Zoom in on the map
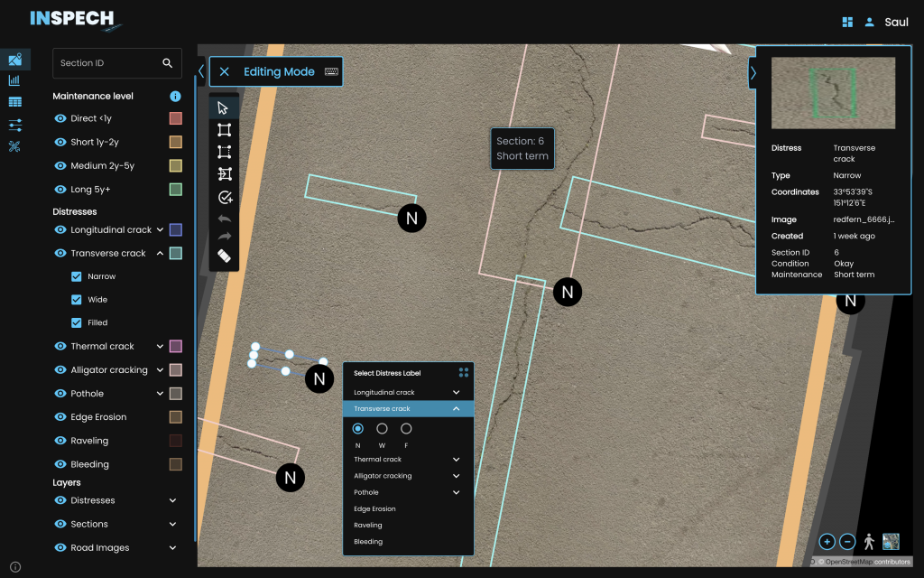Viewport: 924px width, 578px height. pyautogui.click(x=827, y=542)
